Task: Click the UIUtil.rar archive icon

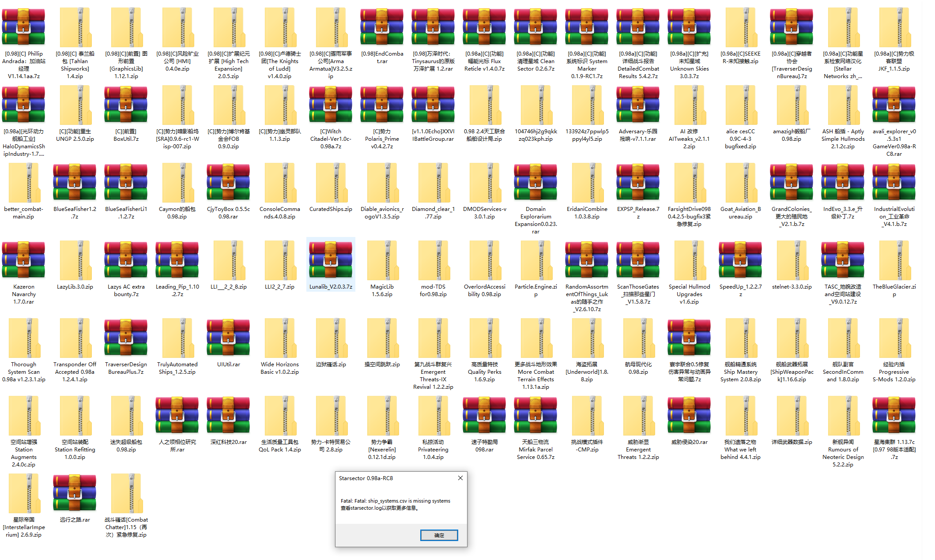Action: coord(228,338)
